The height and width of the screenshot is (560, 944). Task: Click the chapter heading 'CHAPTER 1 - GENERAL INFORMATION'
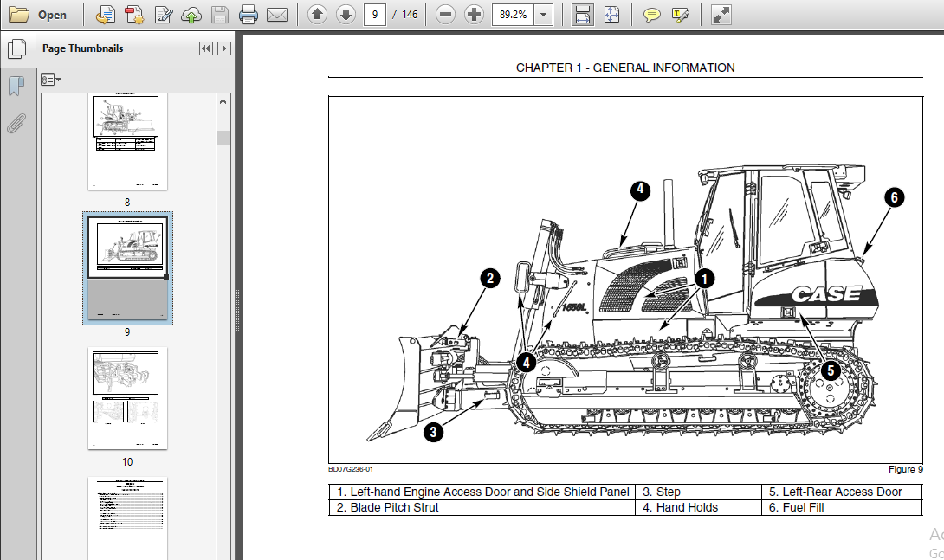tap(625, 68)
